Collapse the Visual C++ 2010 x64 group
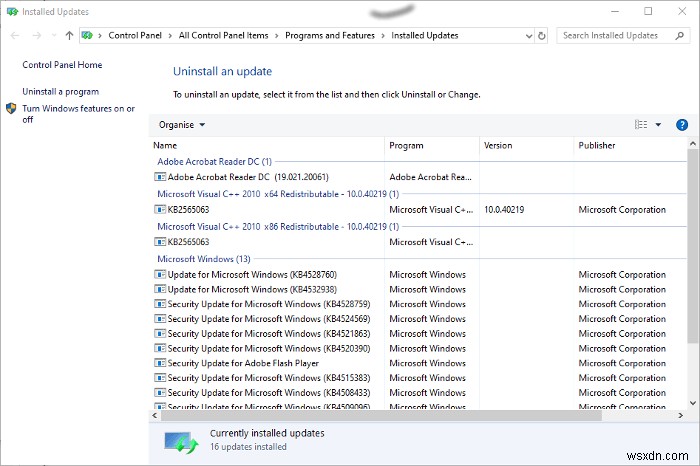 pyautogui.click(x=278, y=194)
